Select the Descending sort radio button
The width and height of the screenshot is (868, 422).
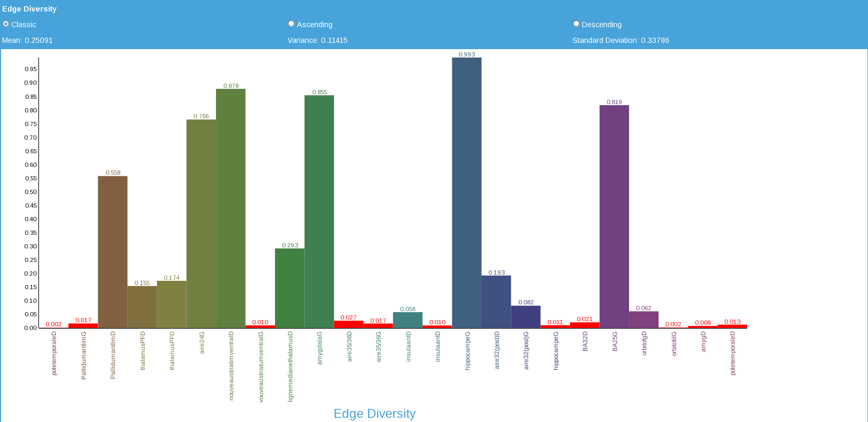576,24
